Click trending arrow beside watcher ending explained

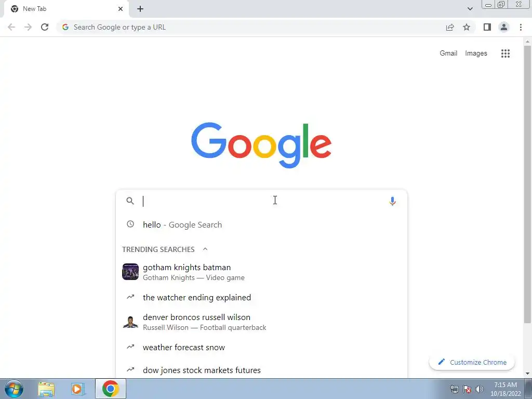(x=130, y=297)
